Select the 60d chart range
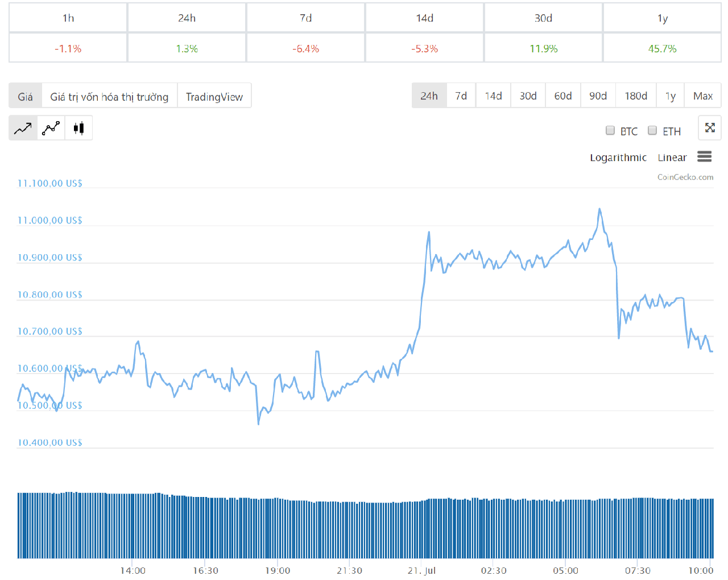Viewport: 728px width, 580px height. point(563,96)
